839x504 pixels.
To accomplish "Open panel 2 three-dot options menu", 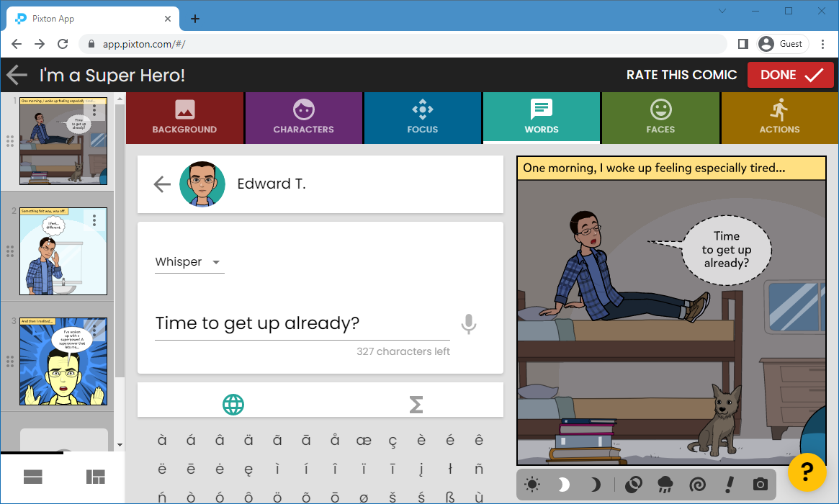I will 94,220.
